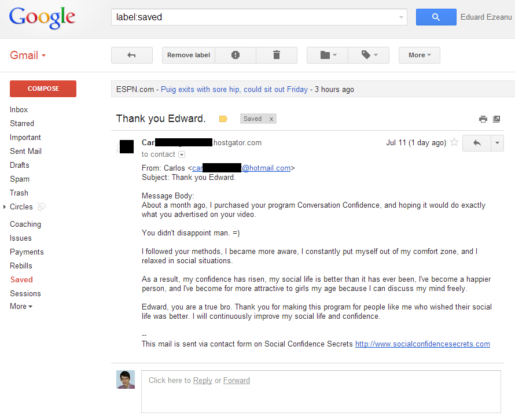Open the conversation in a new window
This screenshot has height=420, width=515.
[496, 119]
